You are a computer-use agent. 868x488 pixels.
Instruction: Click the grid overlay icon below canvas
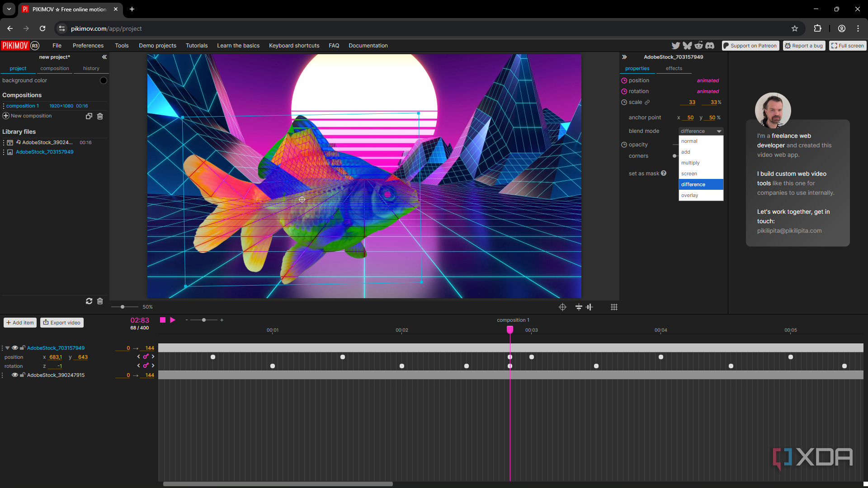pyautogui.click(x=614, y=307)
